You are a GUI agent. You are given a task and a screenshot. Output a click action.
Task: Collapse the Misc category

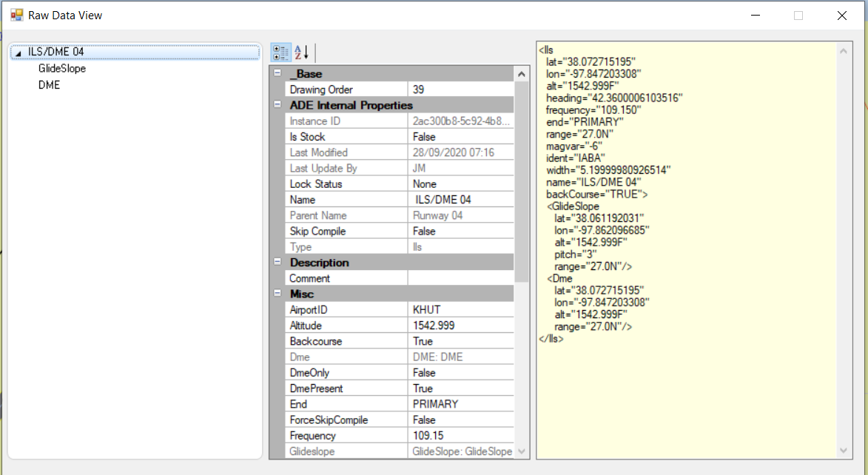(x=277, y=294)
